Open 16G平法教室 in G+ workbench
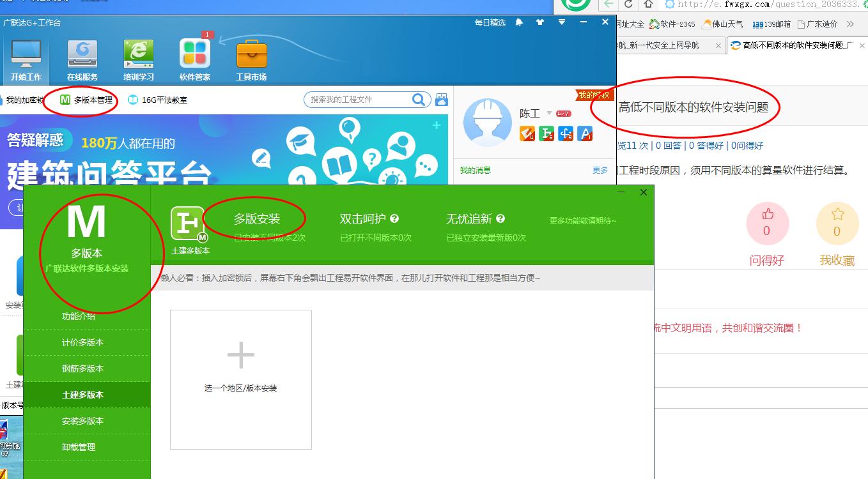The width and height of the screenshot is (868, 479). [157, 100]
